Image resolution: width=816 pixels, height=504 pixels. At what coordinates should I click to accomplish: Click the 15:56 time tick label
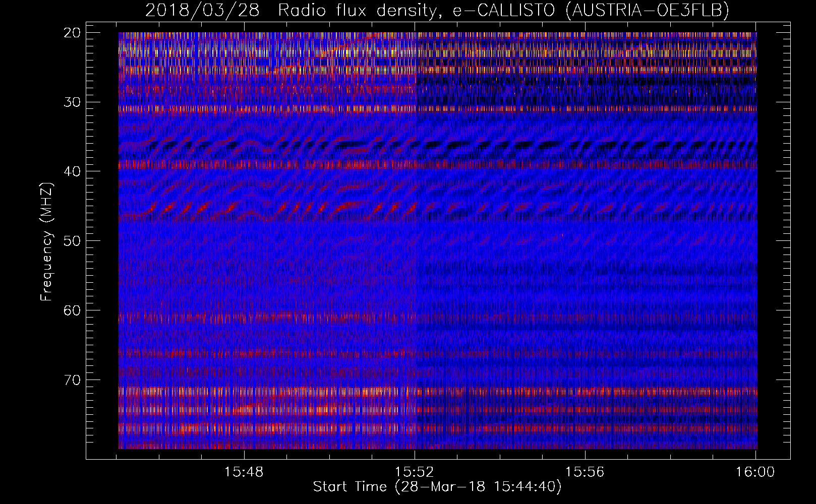pos(585,472)
